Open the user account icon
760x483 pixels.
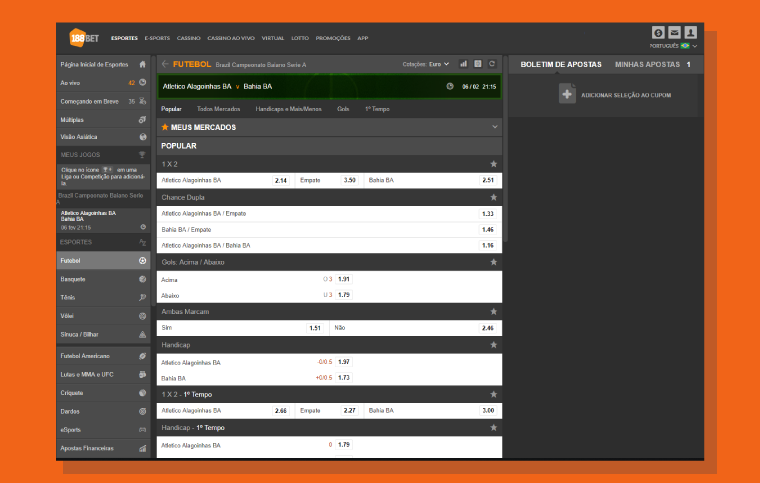click(x=691, y=32)
